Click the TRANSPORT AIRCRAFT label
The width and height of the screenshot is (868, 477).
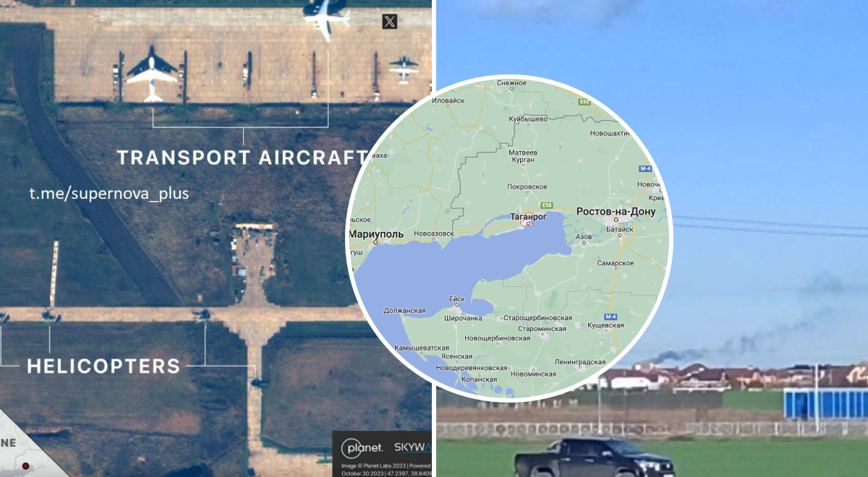click(243, 157)
